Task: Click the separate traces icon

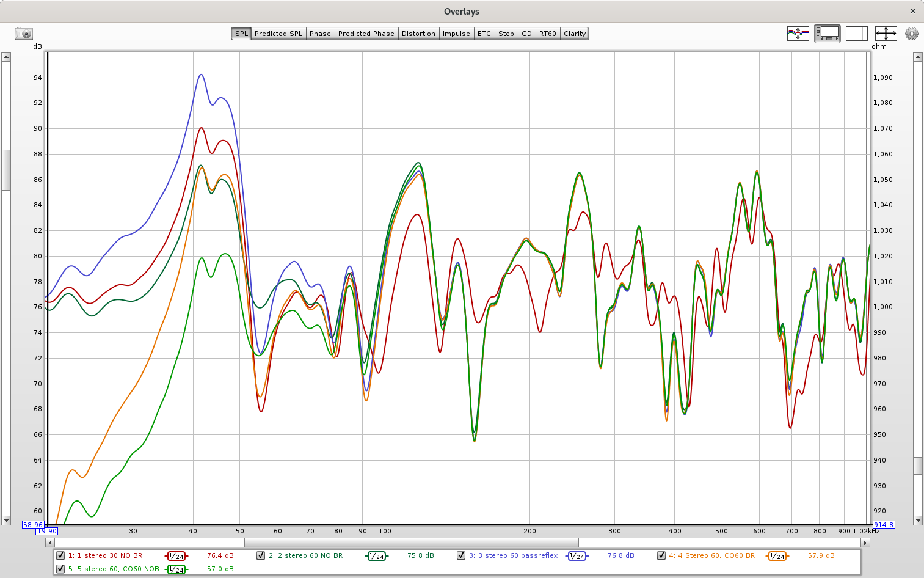Action: tap(798, 34)
